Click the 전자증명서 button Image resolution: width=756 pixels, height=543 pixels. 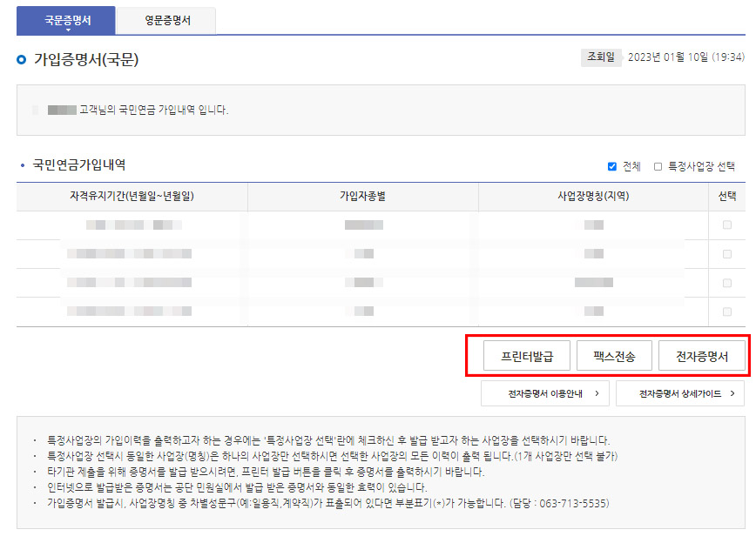coord(700,355)
